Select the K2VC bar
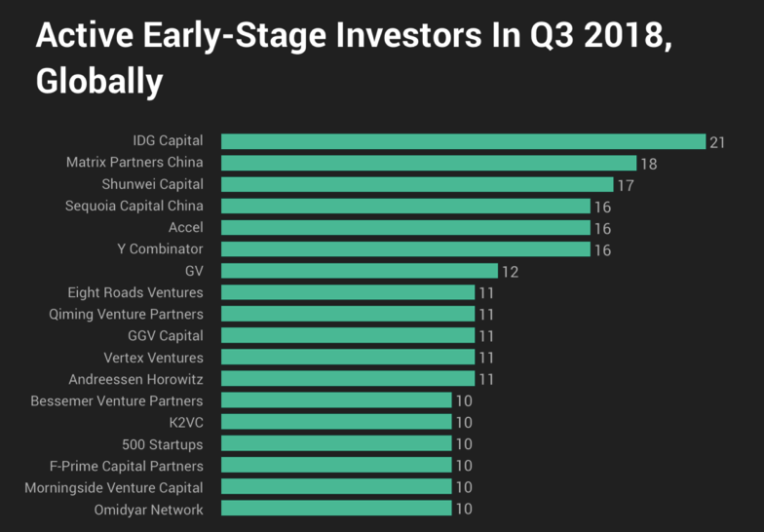The height and width of the screenshot is (532, 764). coord(336,422)
